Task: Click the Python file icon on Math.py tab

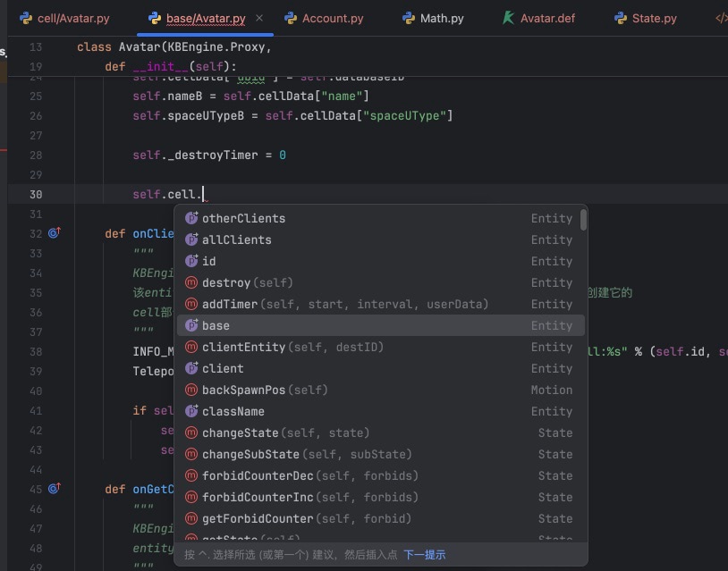Action: tap(409, 18)
